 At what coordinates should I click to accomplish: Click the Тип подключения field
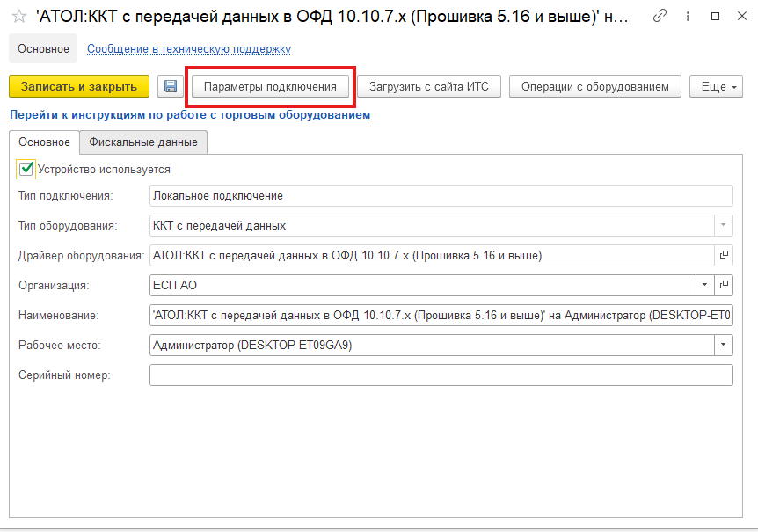tap(441, 196)
